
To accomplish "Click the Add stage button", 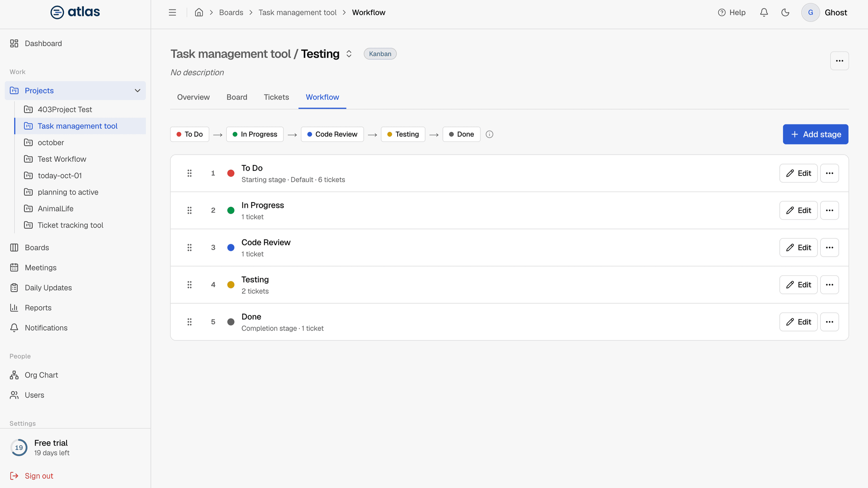I will pos(815,134).
